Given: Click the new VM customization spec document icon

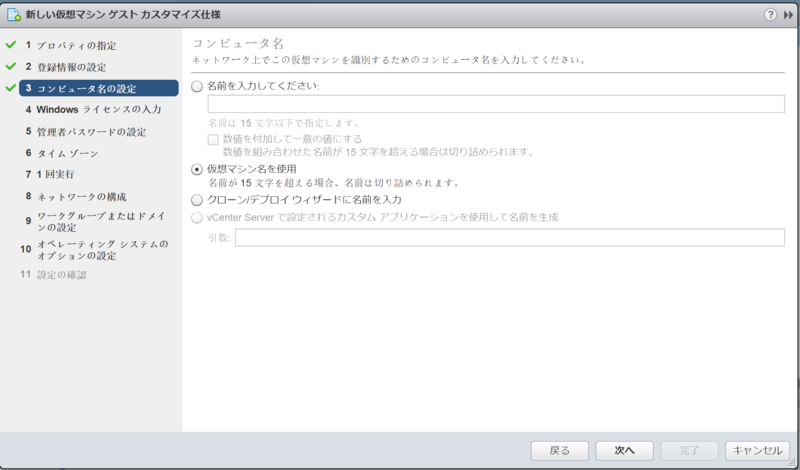Looking at the screenshot, I should pyautogui.click(x=14, y=15).
